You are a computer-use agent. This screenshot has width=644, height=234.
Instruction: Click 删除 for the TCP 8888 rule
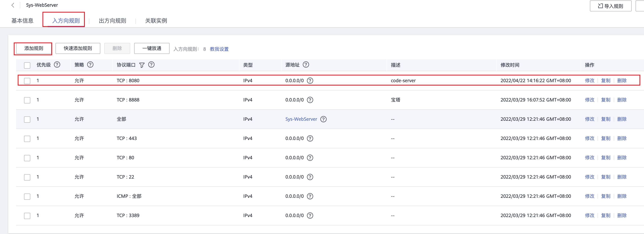pos(622,100)
